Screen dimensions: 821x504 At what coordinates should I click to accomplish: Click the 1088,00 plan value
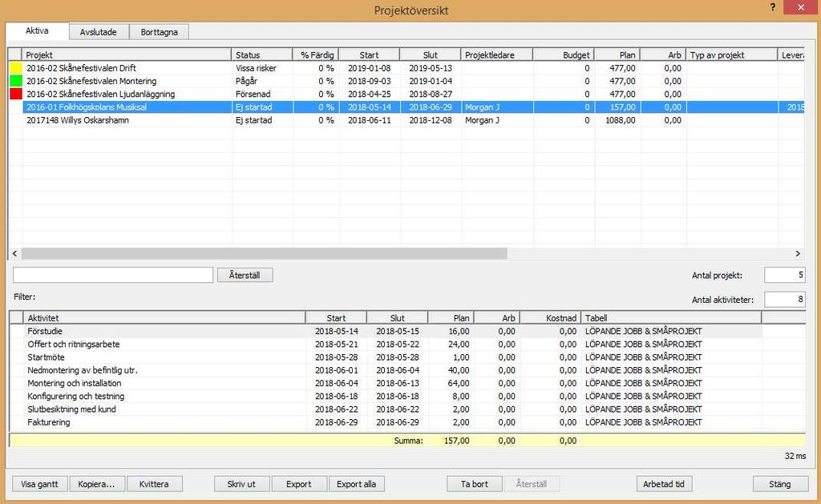(621, 120)
